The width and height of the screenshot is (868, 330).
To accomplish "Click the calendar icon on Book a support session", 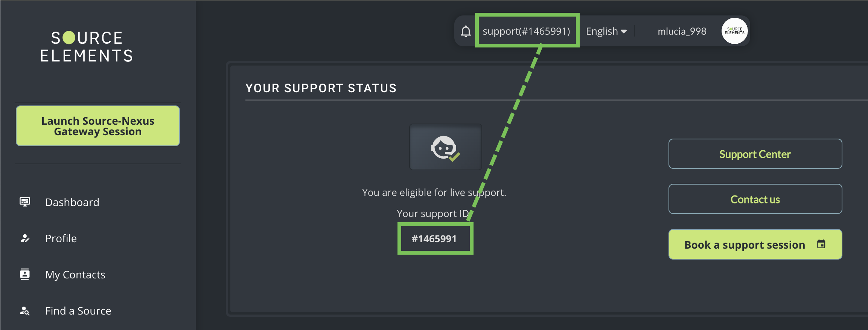I will click(x=821, y=244).
